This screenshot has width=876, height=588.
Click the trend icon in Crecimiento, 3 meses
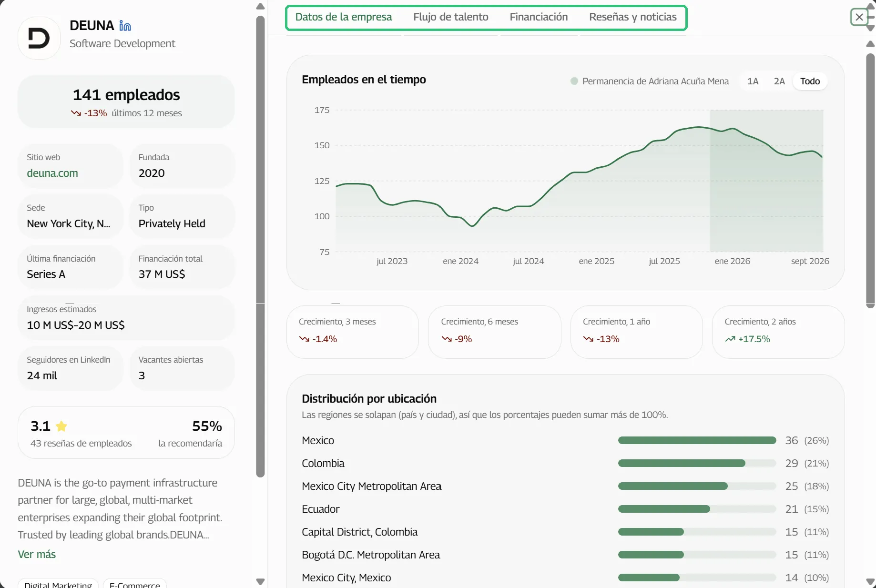point(304,339)
